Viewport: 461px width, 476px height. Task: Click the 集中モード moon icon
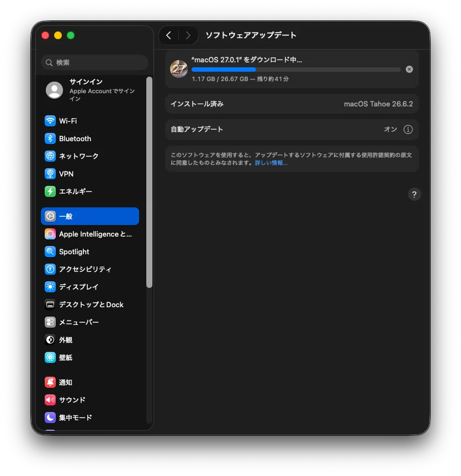pyautogui.click(x=50, y=418)
